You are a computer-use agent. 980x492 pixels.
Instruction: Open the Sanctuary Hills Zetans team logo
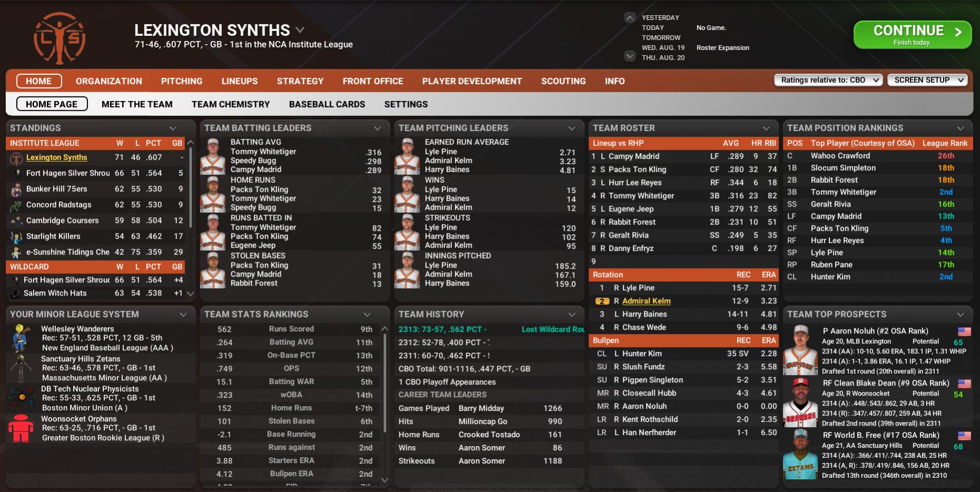click(21, 368)
